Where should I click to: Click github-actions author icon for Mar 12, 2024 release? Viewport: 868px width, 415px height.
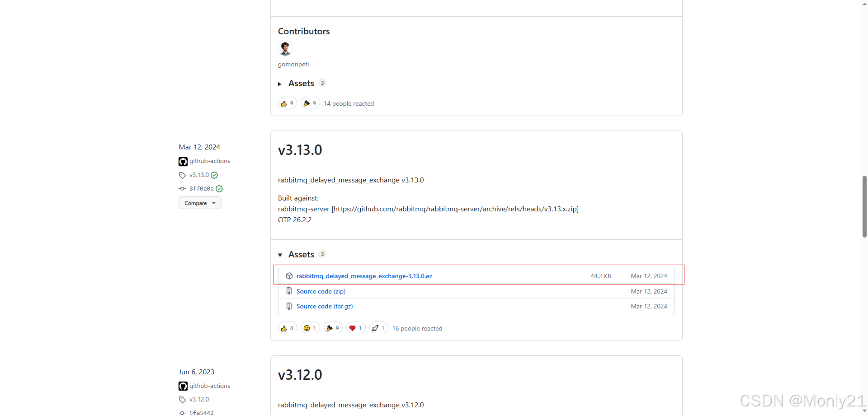coord(183,161)
